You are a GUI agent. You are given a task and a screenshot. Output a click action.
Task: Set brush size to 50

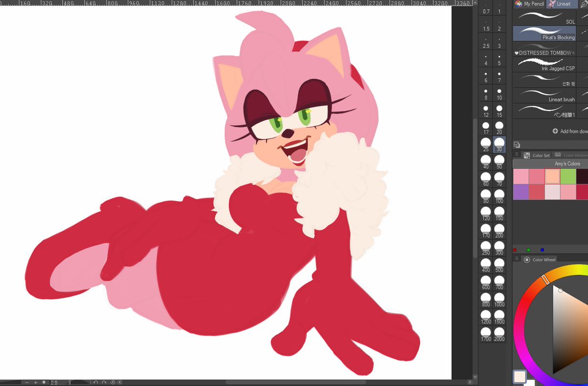tap(499, 163)
